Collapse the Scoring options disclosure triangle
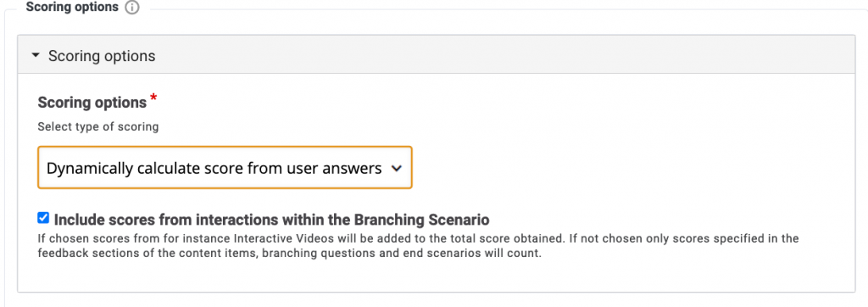This screenshot has width=868, height=307. (36, 56)
